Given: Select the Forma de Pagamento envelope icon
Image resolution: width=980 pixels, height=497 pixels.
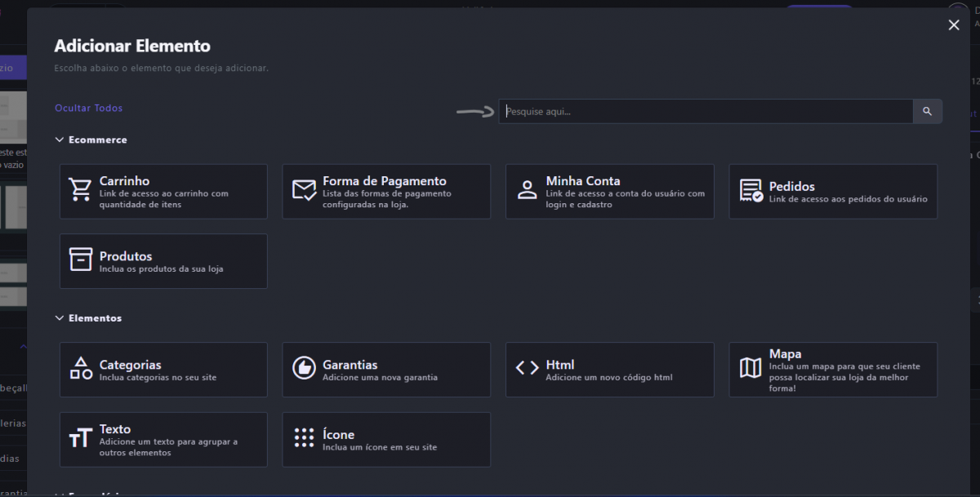Looking at the screenshot, I should tap(304, 190).
